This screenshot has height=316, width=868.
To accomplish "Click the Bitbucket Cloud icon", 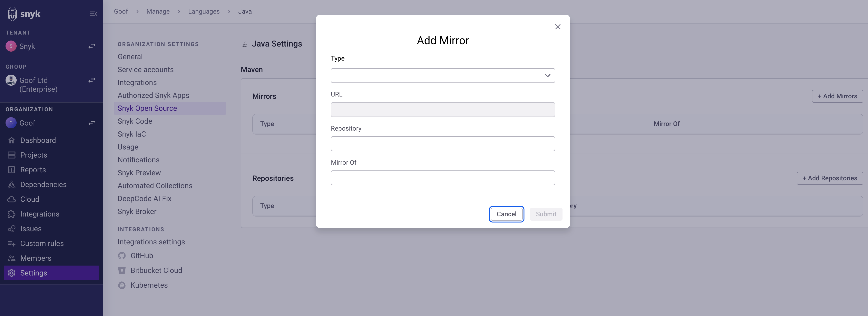I will coord(122,270).
